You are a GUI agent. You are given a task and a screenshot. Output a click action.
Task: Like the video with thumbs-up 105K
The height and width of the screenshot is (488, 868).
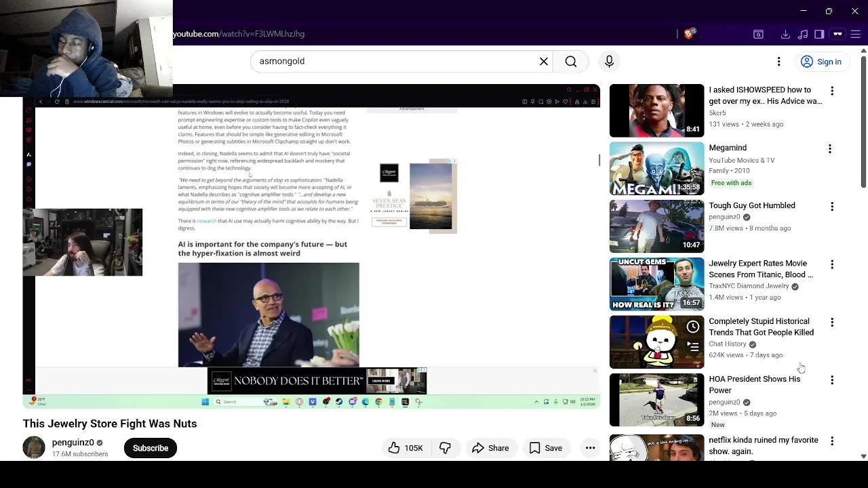[x=406, y=448]
